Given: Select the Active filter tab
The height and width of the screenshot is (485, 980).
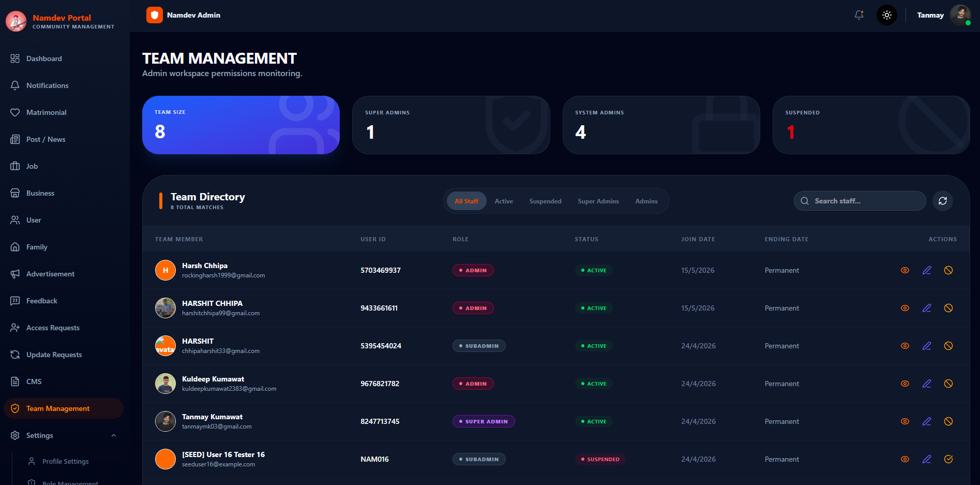Looking at the screenshot, I should coord(504,201).
